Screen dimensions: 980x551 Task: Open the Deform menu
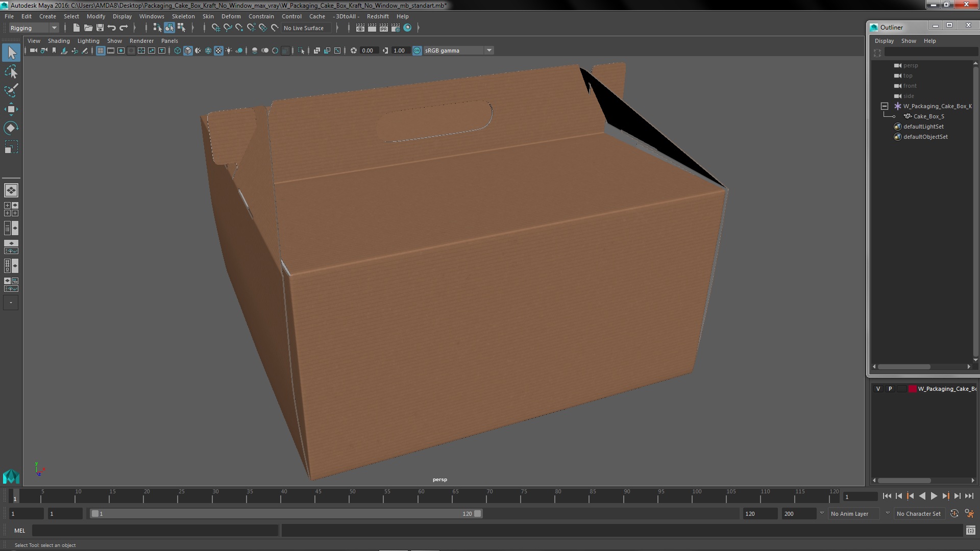click(x=231, y=16)
